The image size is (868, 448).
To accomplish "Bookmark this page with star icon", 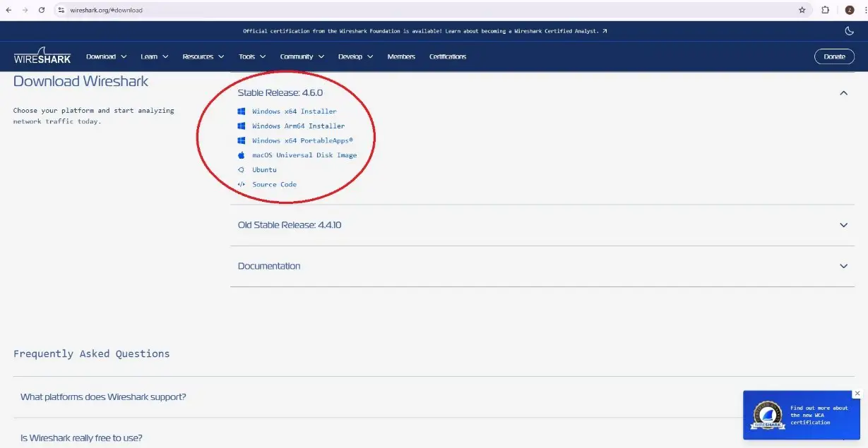I will (802, 10).
